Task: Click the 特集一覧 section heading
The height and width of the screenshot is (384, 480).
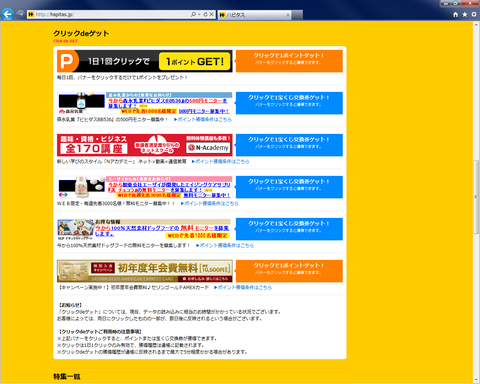Action: (x=67, y=377)
